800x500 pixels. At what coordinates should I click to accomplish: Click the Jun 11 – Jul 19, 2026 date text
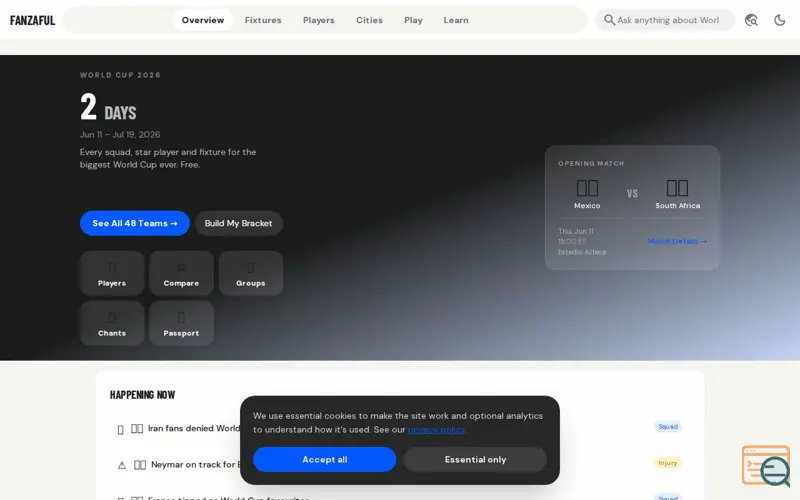point(120,135)
